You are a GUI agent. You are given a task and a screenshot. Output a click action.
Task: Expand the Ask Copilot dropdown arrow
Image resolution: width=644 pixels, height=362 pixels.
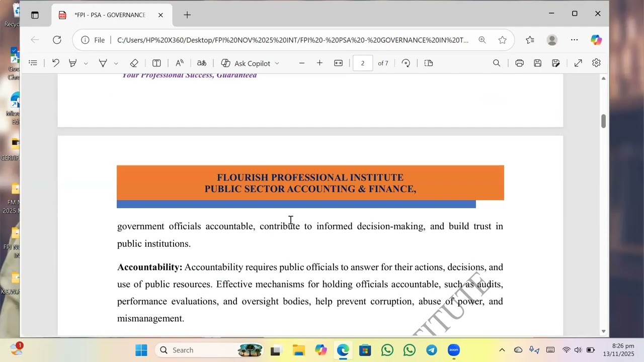tap(277, 63)
